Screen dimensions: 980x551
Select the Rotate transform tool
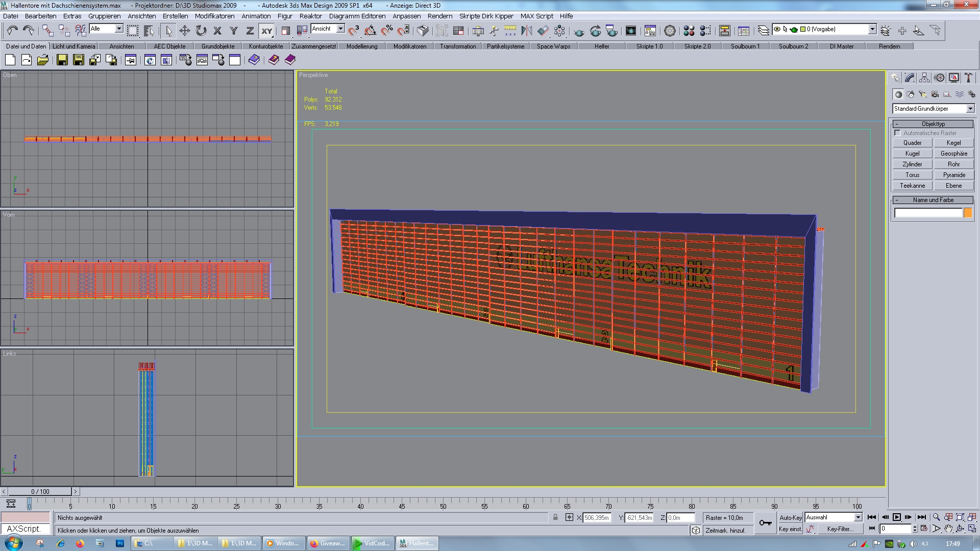coord(201,31)
